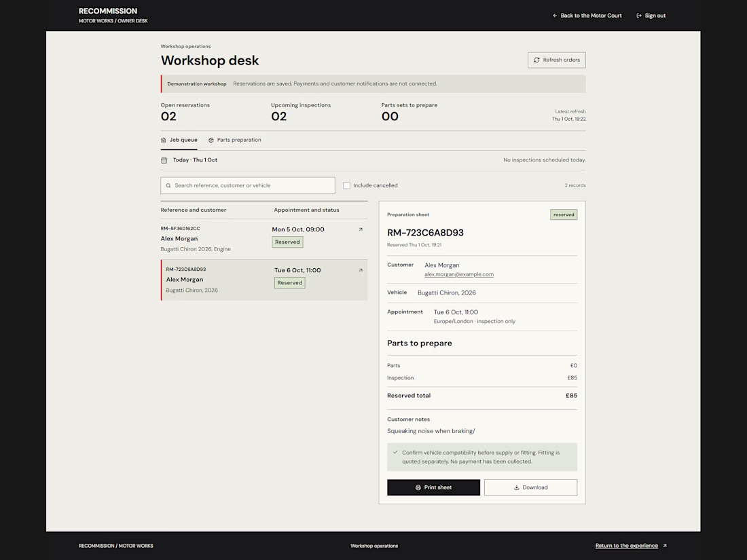747x560 pixels.
Task: Click 'No inspections scheduled today.' message
Action: pyautogui.click(x=545, y=160)
